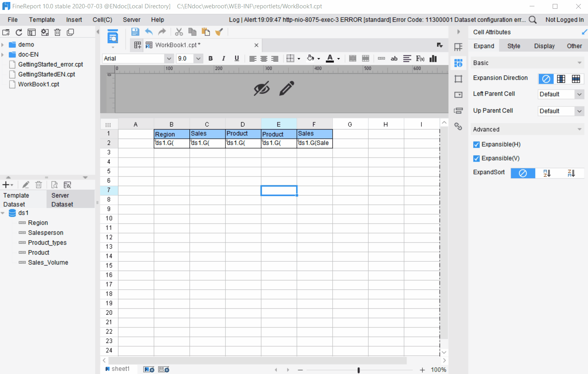Uncheck Expansible(V) checkbox
Viewport: 588px width, 374px height.
[x=476, y=158]
